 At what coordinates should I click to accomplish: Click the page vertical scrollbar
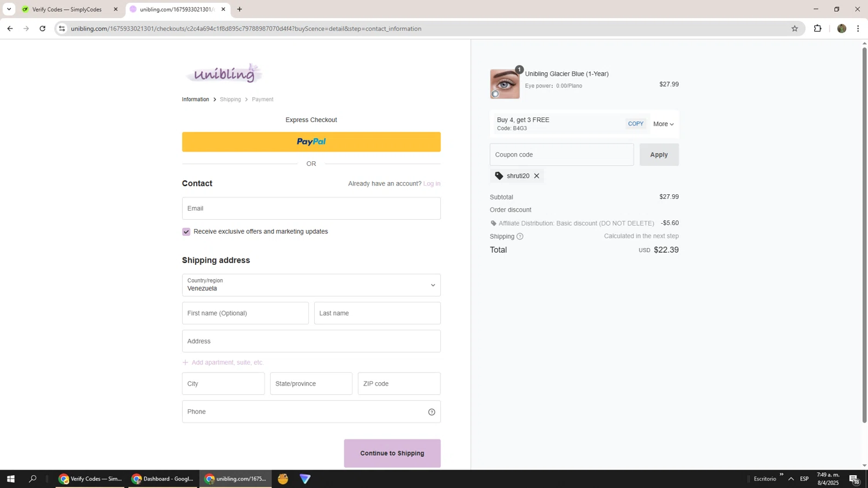[865, 234]
